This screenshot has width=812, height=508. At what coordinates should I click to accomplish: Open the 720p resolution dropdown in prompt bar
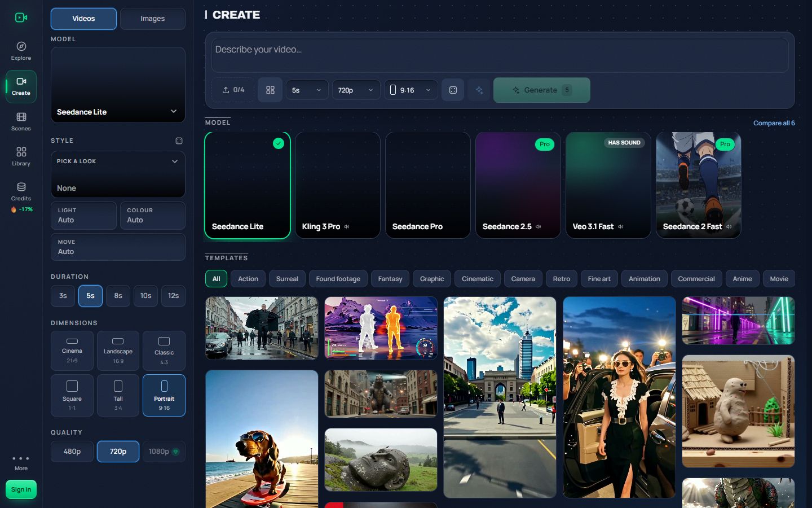(356, 90)
